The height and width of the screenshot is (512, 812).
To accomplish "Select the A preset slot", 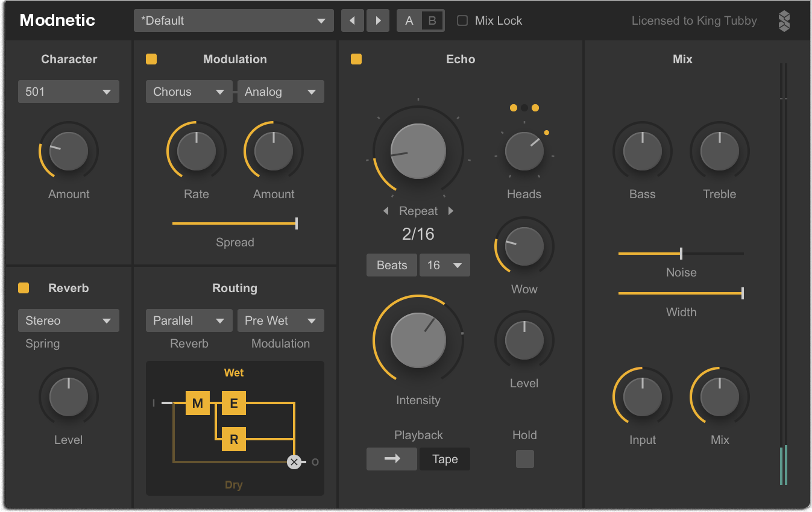I will coord(409,20).
